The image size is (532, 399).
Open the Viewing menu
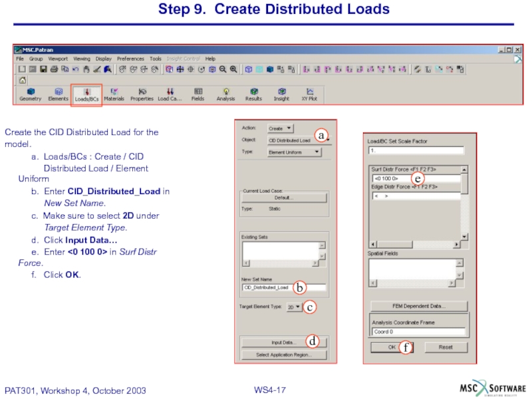click(x=82, y=59)
